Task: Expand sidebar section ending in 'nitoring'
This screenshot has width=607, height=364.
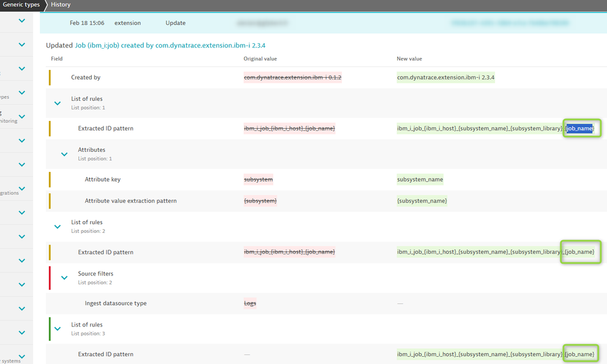Action: pyautogui.click(x=22, y=116)
